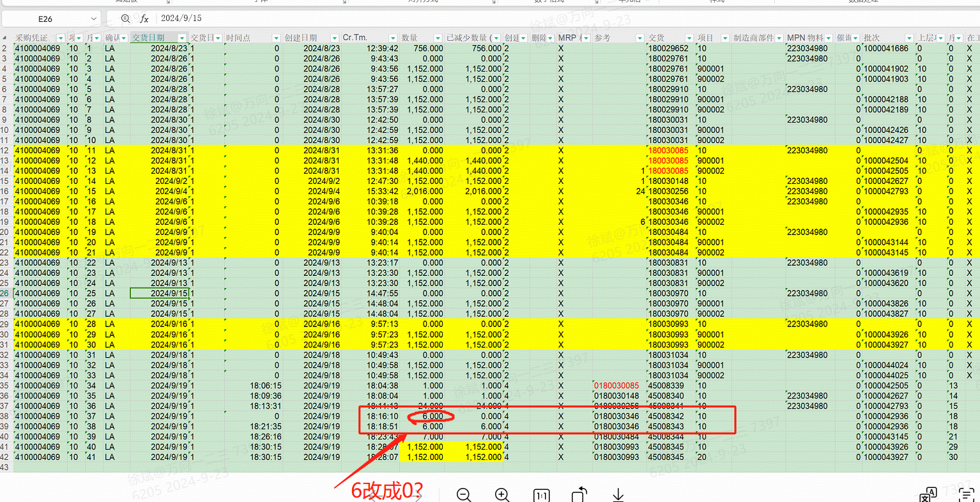
Task: Open the 批次 column filter dropdown
Action: 910,38
